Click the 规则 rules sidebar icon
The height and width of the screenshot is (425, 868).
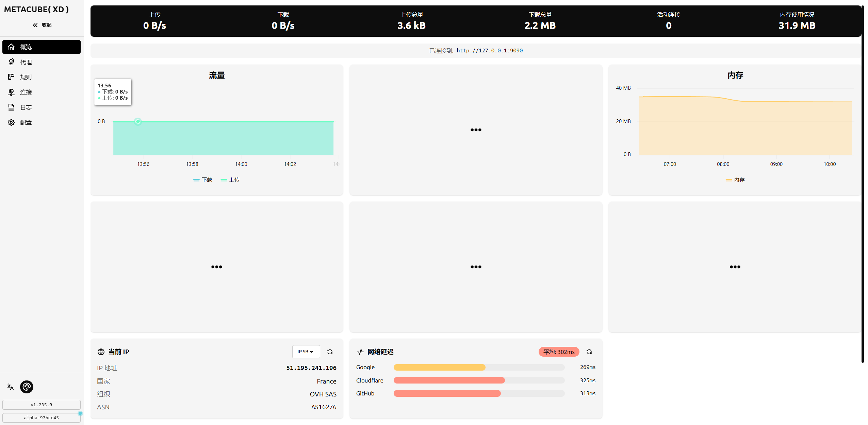[x=11, y=77]
